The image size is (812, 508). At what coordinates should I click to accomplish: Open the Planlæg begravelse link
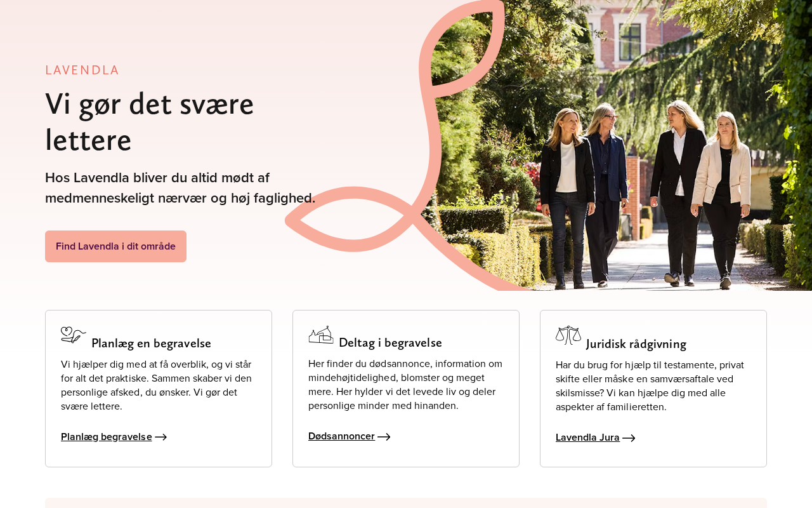pos(107,437)
